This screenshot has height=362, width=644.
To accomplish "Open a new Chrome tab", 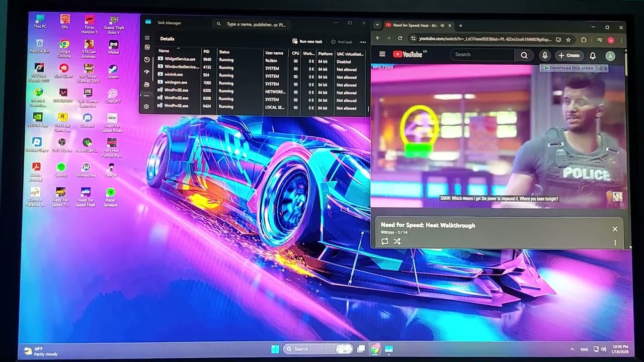I will click(460, 26).
